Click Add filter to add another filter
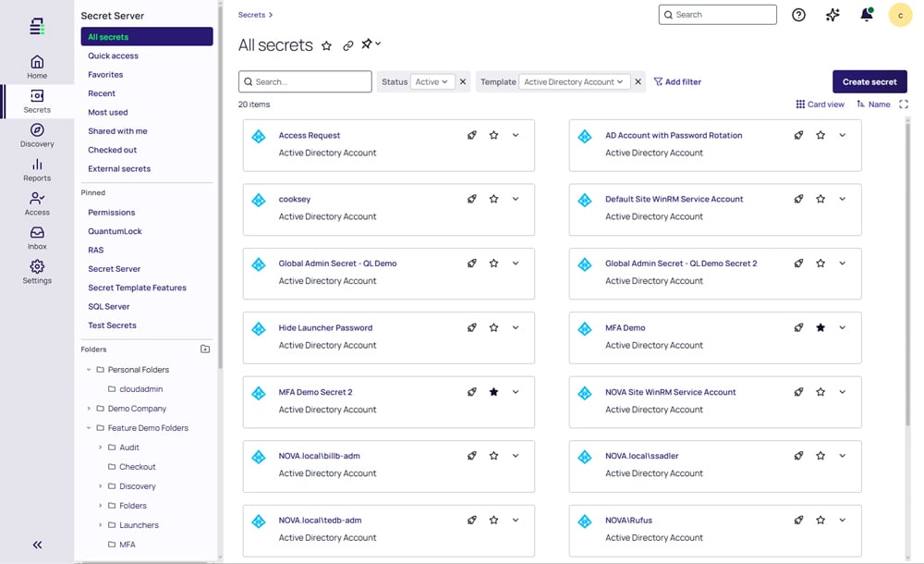Screen dimensions: 924x564 pyautogui.click(x=677, y=81)
